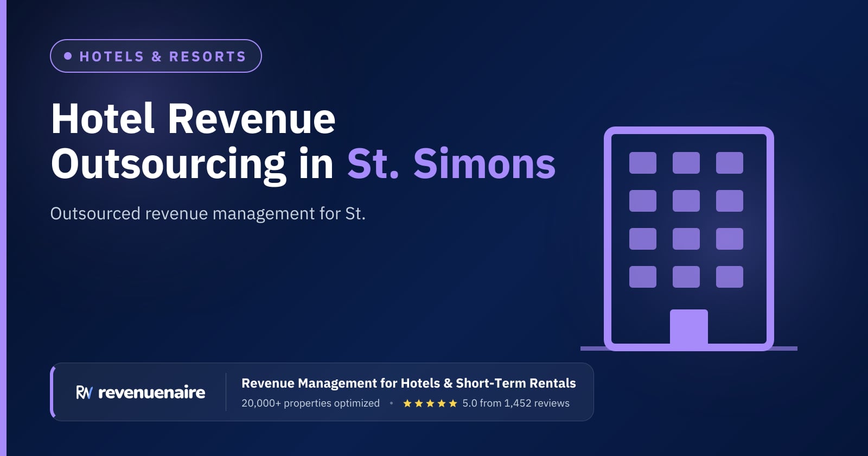
Task: Click the subtitle 'Outsourced revenue management for St.'
Action: point(208,214)
